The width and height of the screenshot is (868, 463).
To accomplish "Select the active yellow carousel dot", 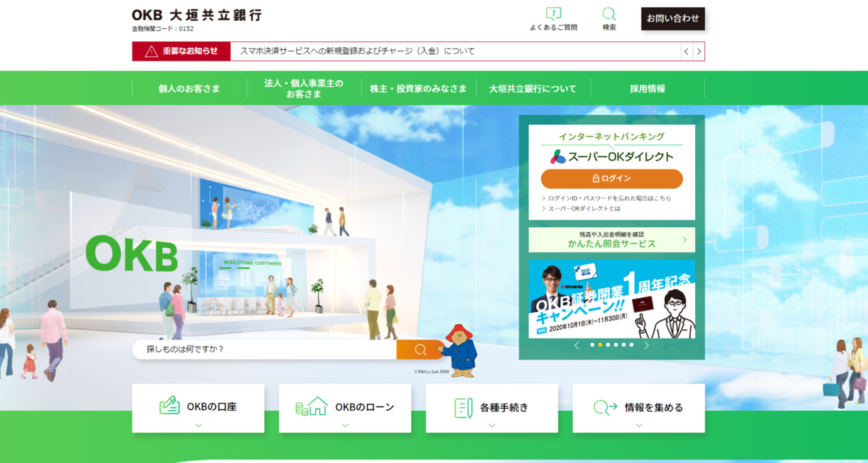I will pyautogui.click(x=600, y=345).
